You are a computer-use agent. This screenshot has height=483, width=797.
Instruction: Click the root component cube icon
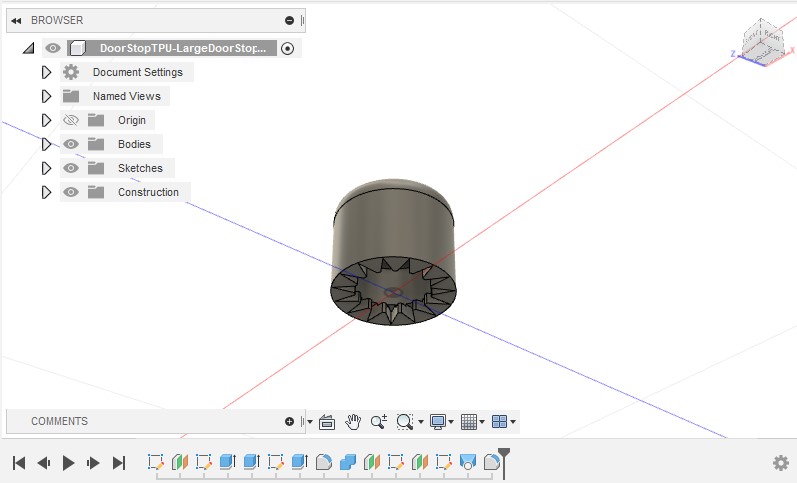coord(77,48)
